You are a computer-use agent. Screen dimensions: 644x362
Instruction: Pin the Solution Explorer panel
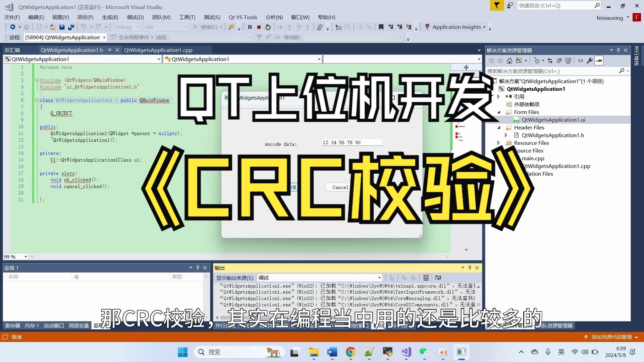point(618,50)
